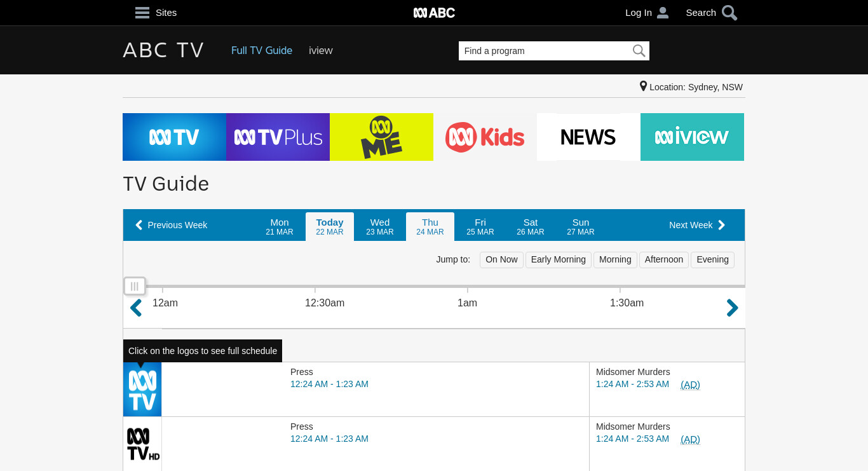
Task: Move timeline earlier with left arrow
Action: tap(135, 308)
